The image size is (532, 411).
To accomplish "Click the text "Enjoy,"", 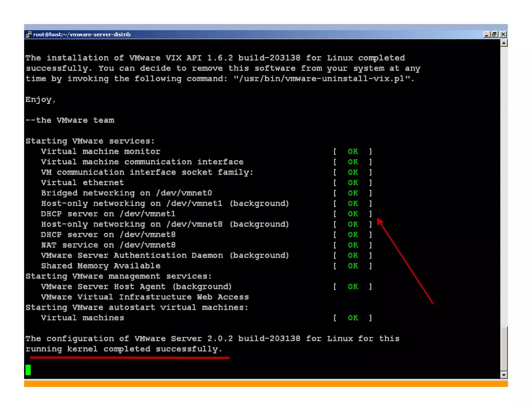I will click(x=41, y=100).
